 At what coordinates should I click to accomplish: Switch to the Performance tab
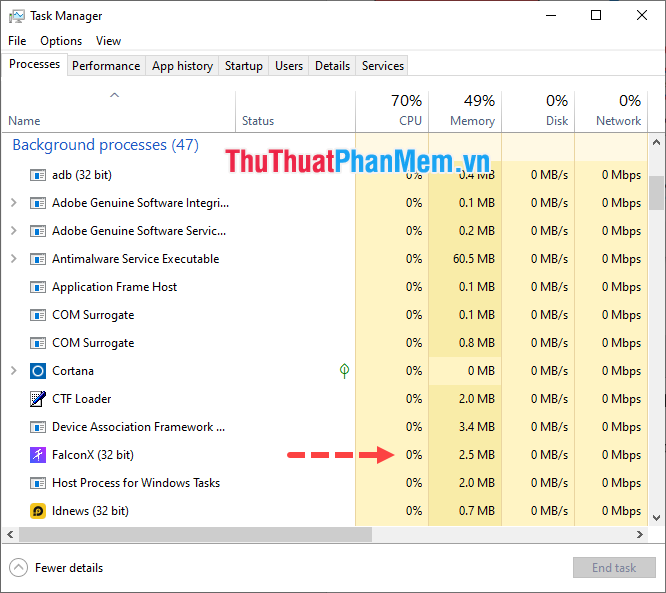tap(106, 66)
